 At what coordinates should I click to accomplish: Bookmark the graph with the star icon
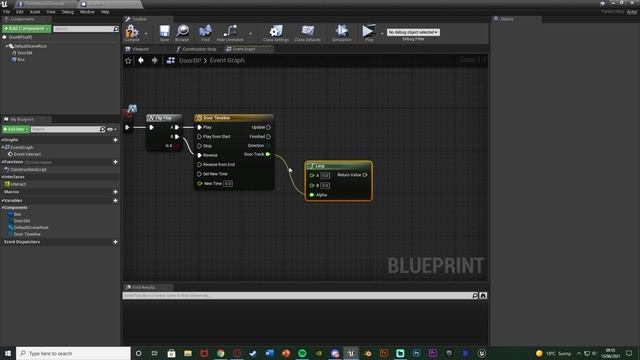[x=128, y=60]
